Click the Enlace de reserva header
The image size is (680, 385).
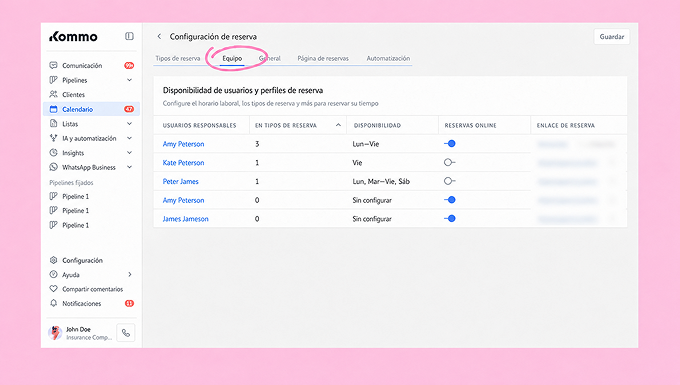tap(566, 125)
